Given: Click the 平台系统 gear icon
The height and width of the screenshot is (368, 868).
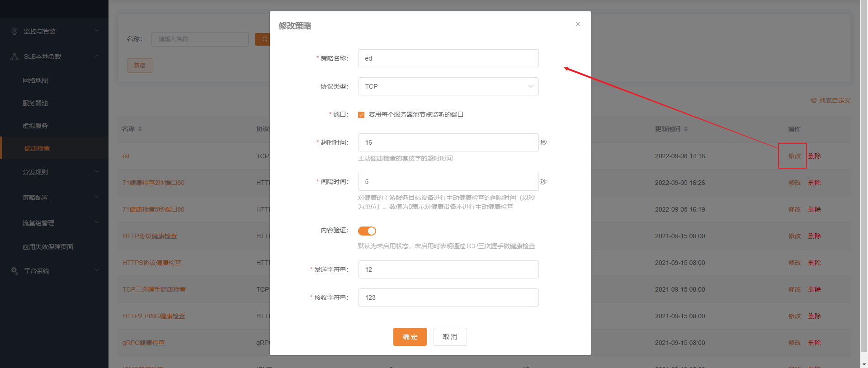Looking at the screenshot, I should pos(14,270).
